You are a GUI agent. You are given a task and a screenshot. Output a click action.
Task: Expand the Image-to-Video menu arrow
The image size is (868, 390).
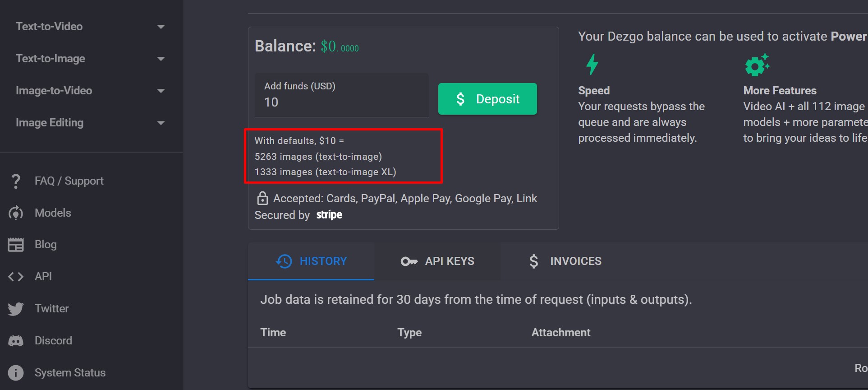pos(161,91)
